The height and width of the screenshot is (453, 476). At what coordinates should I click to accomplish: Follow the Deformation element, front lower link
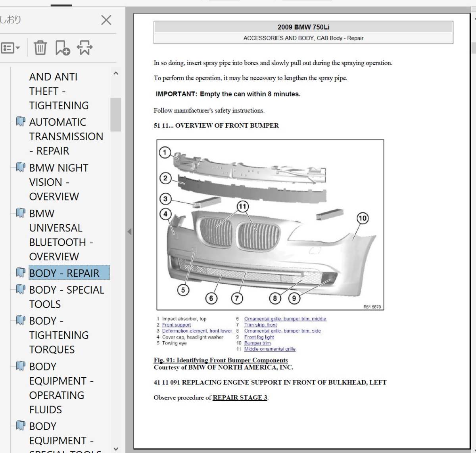(x=197, y=331)
